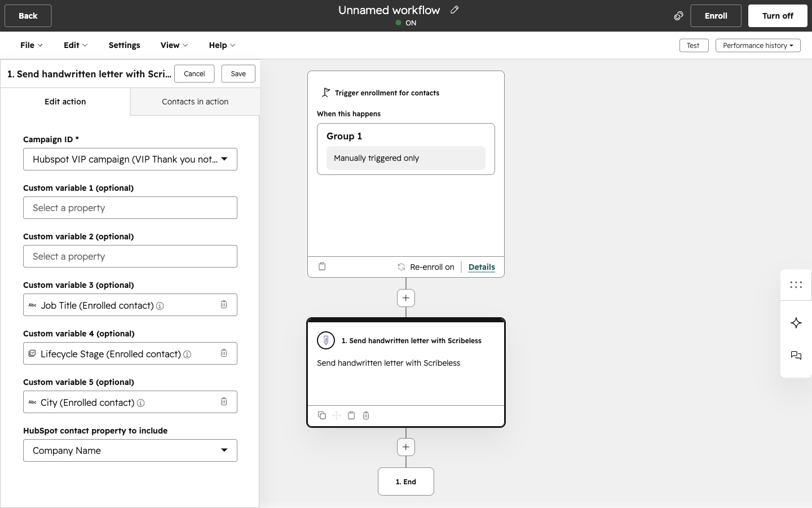The image size is (812, 508).
Task: Open the File menu
Action: (32, 45)
